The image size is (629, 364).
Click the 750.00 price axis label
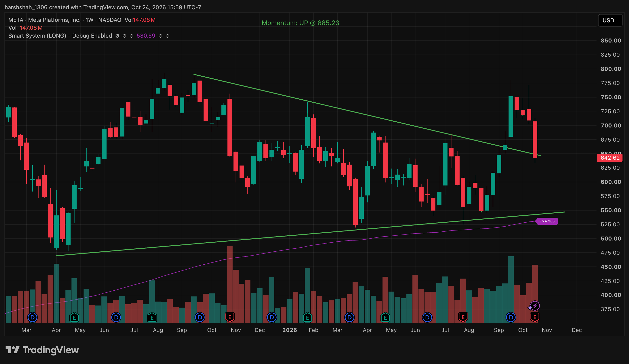[x=611, y=97]
